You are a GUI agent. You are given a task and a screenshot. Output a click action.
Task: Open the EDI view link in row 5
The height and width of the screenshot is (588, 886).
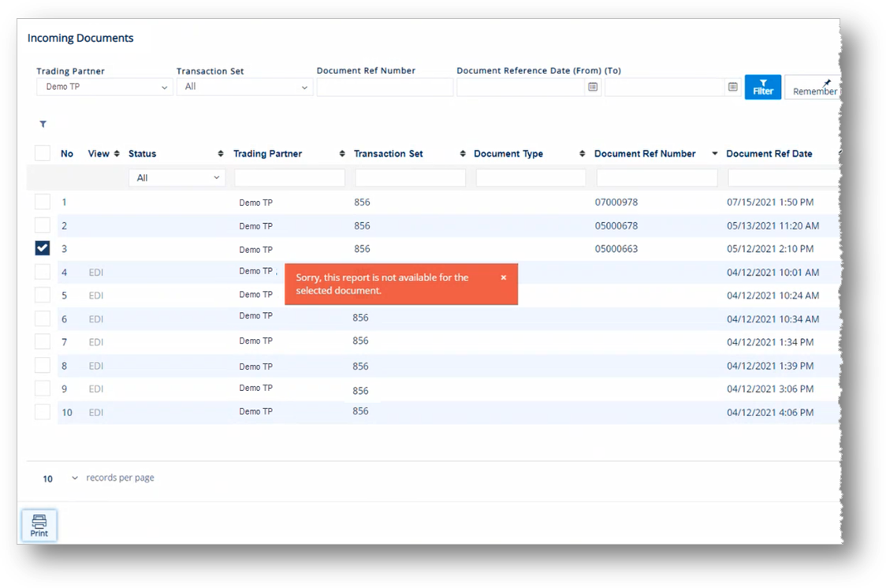(96, 296)
